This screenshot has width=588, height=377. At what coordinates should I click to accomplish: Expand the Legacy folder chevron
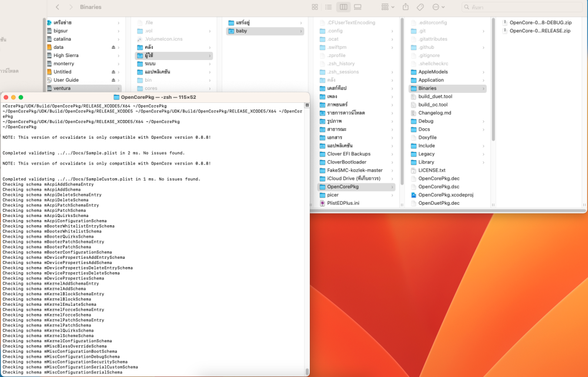[483, 154]
